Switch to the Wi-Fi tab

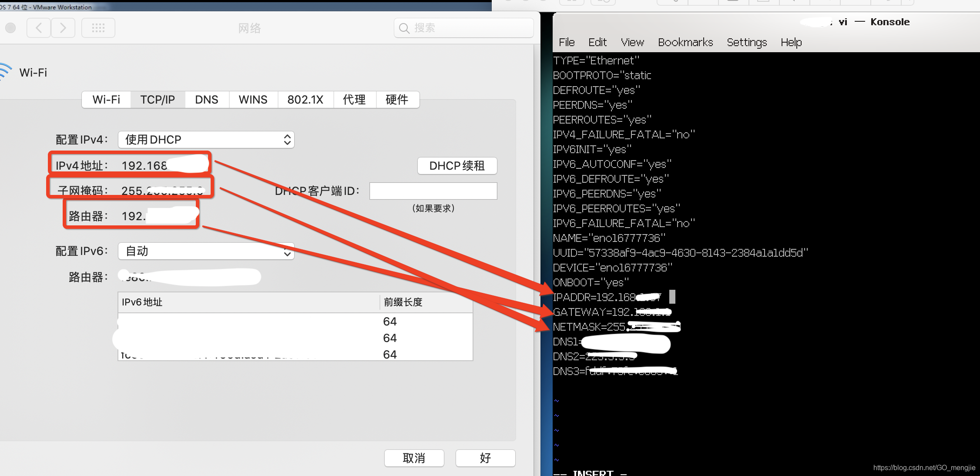106,100
